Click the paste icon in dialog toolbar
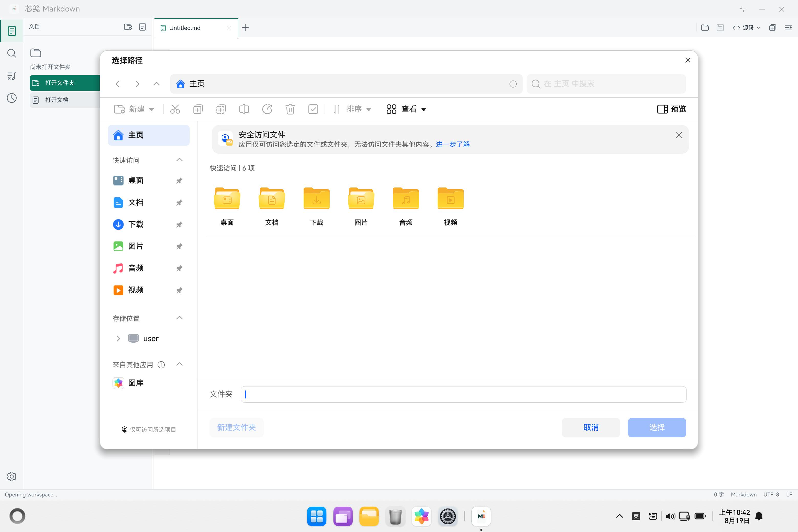798x532 pixels. tap(221, 109)
